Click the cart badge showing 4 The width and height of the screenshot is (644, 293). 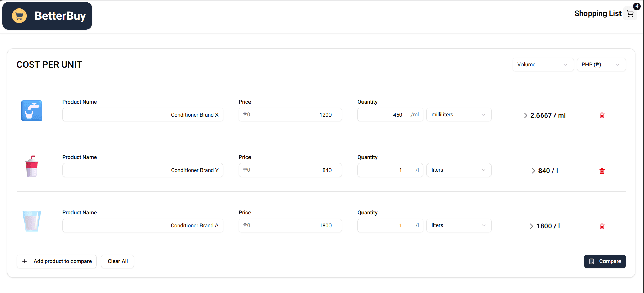pyautogui.click(x=637, y=6)
